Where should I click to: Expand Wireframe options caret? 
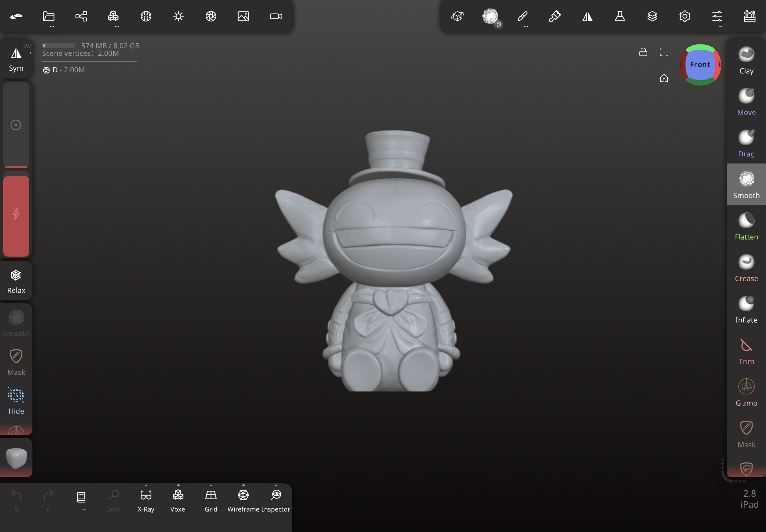[243, 485]
